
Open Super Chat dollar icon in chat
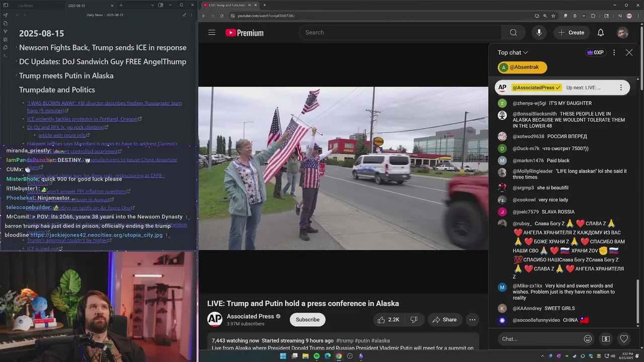pyautogui.click(x=606, y=339)
